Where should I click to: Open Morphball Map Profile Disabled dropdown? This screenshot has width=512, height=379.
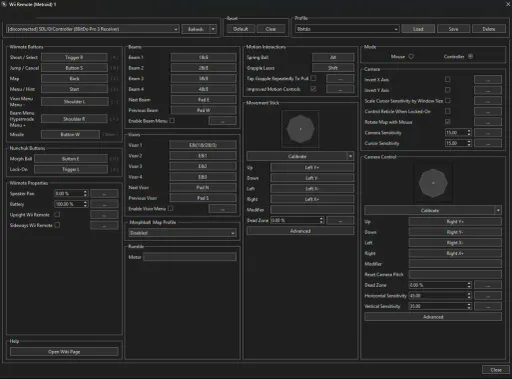click(182, 233)
